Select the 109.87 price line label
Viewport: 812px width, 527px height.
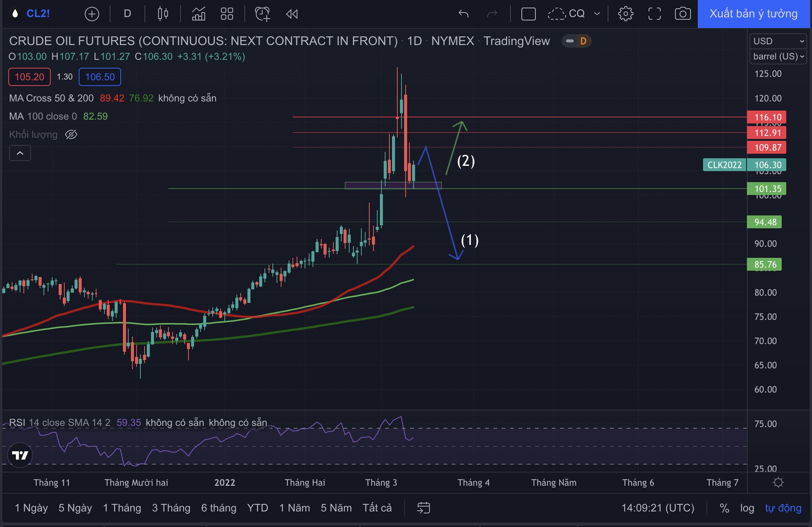pos(767,147)
